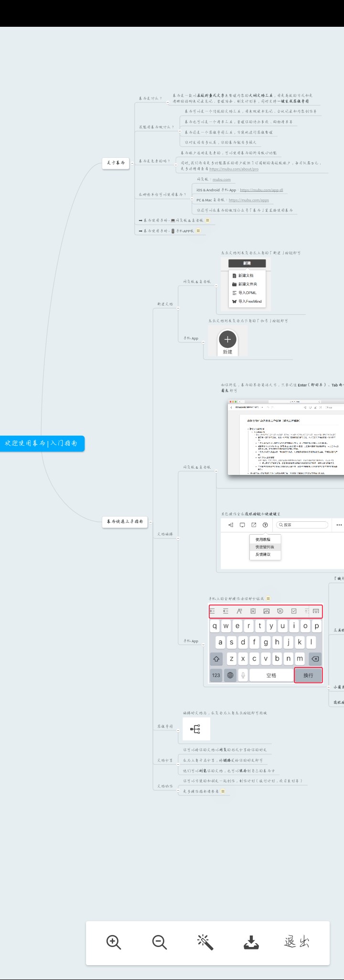Collapse the 文档编辑 node

(x=178, y=538)
